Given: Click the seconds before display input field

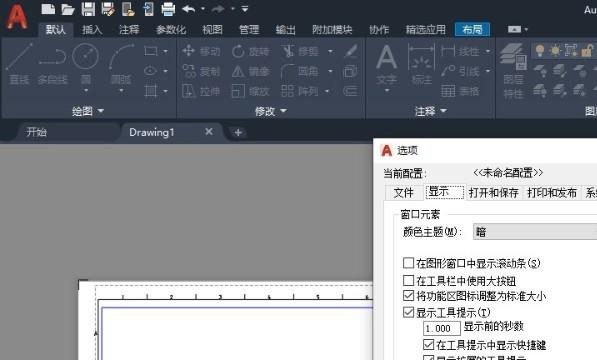Looking at the screenshot, I should coord(442,328).
